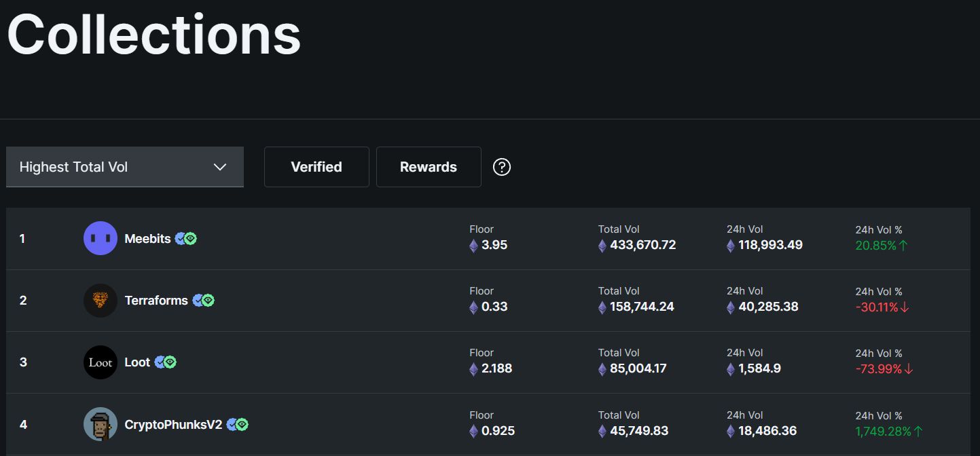This screenshot has width=980, height=456.
Task: Select Meebits total volume 433,670.72
Action: tap(643, 245)
